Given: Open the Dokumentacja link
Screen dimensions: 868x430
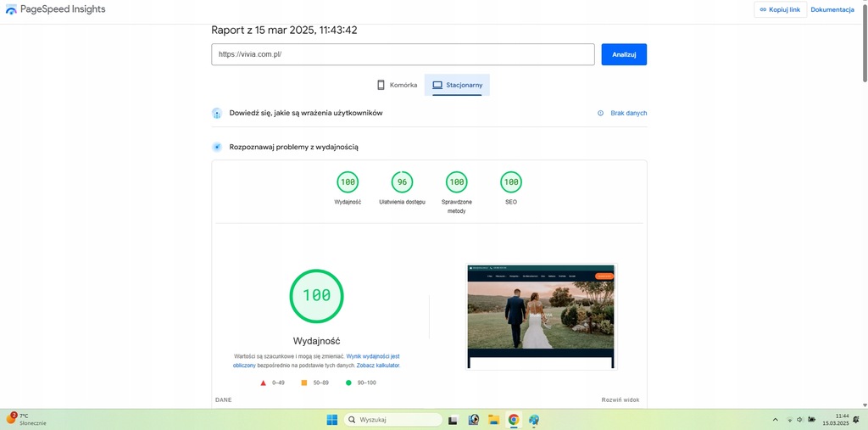Looking at the screenshot, I should tap(832, 9).
